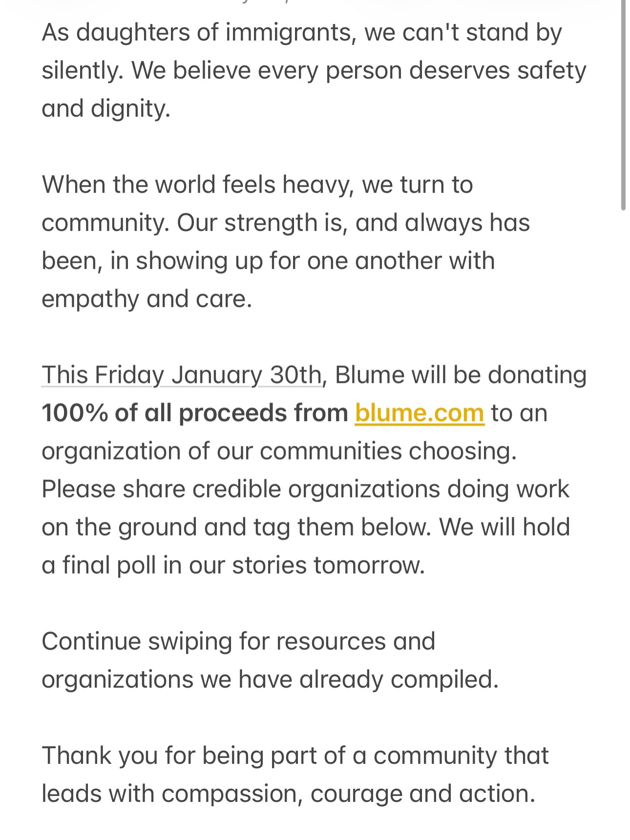This screenshot has width=630, height=840.
Task: Tap the line "organizations we have already compiled."
Action: pos(270,680)
